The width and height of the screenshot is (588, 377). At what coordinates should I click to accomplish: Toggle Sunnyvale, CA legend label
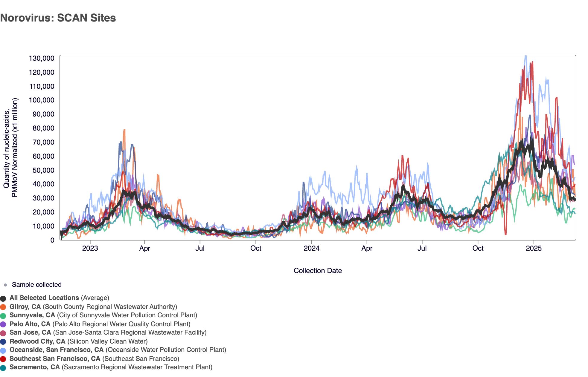click(32, 315)
